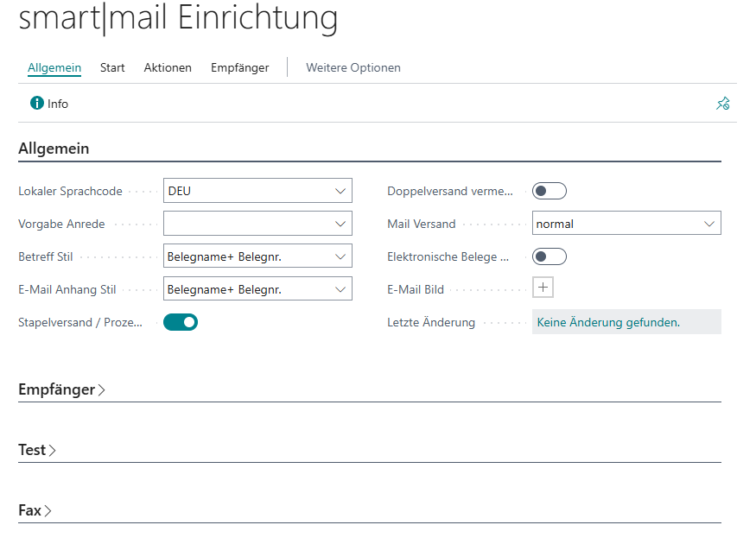The image size is (756, 544).
Task: Expand the Test section
Action: (x=37, y=450)
